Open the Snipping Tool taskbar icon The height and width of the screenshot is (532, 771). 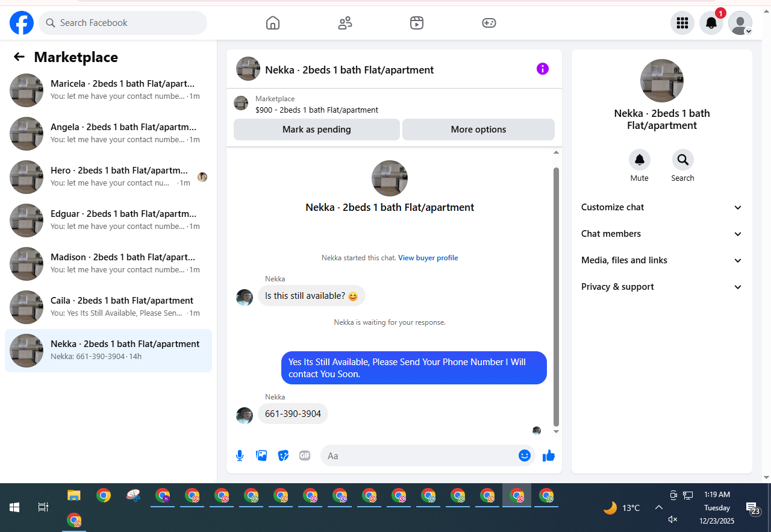point(133,496)
